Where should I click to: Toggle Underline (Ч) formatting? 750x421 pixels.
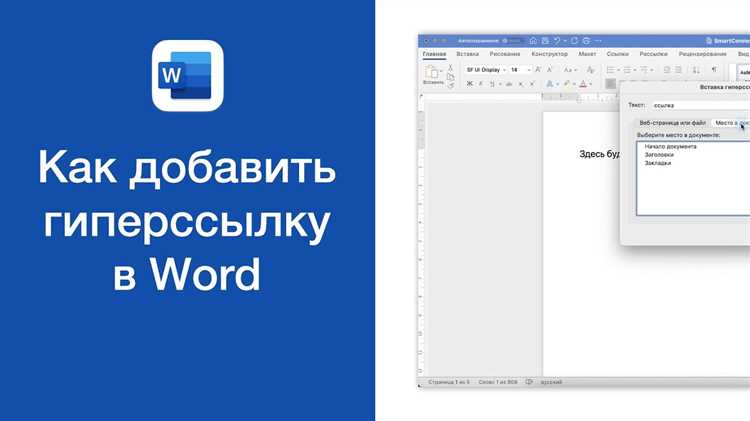492,84
